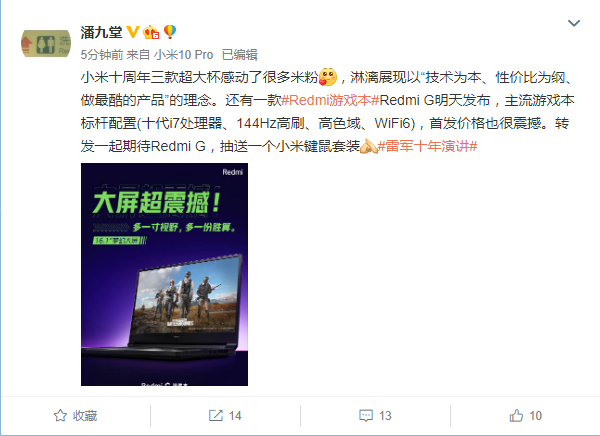Add the post to 收藏 favorites
600x436 pixels.
coord(75,415)
